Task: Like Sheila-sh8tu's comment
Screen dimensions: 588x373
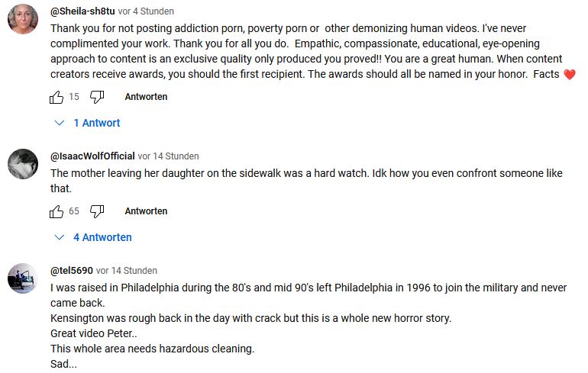Action: point(57,97)
